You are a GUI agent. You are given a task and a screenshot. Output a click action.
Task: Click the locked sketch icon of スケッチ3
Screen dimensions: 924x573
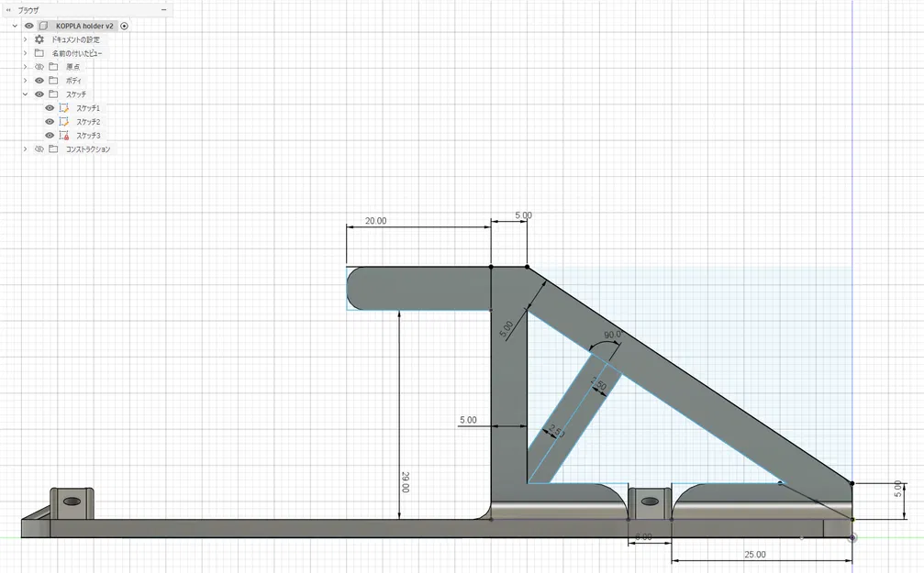tap(63, 134)
